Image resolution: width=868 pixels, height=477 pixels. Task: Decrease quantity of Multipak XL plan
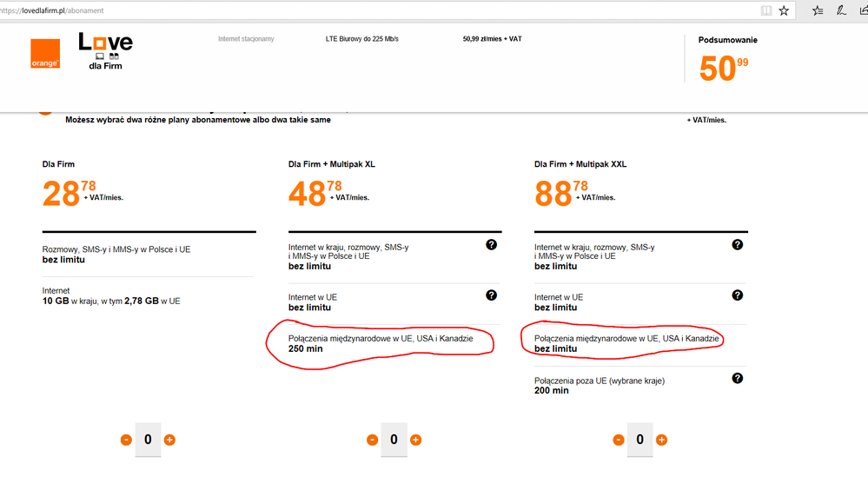(x=373, y=440)
